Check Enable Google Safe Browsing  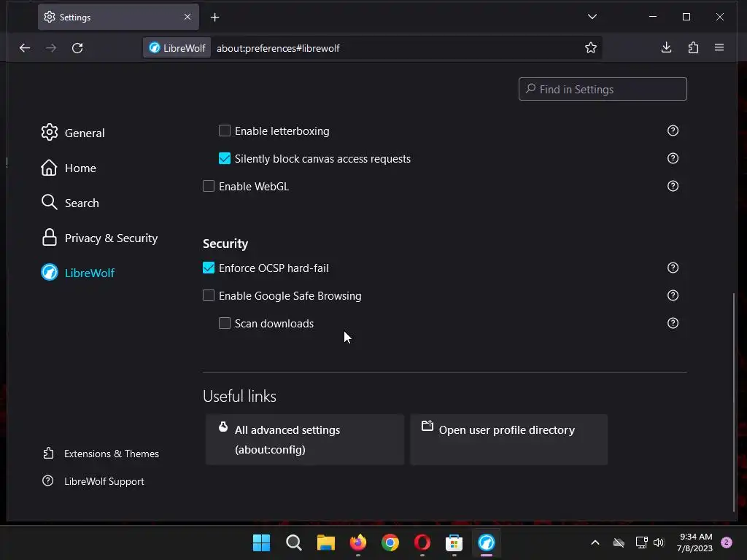209,295
